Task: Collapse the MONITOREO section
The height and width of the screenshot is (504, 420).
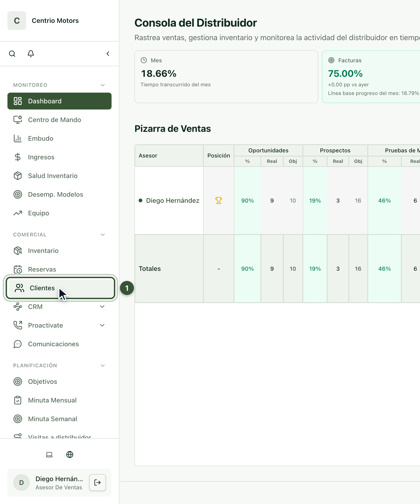Action: (x=103, y=85)
